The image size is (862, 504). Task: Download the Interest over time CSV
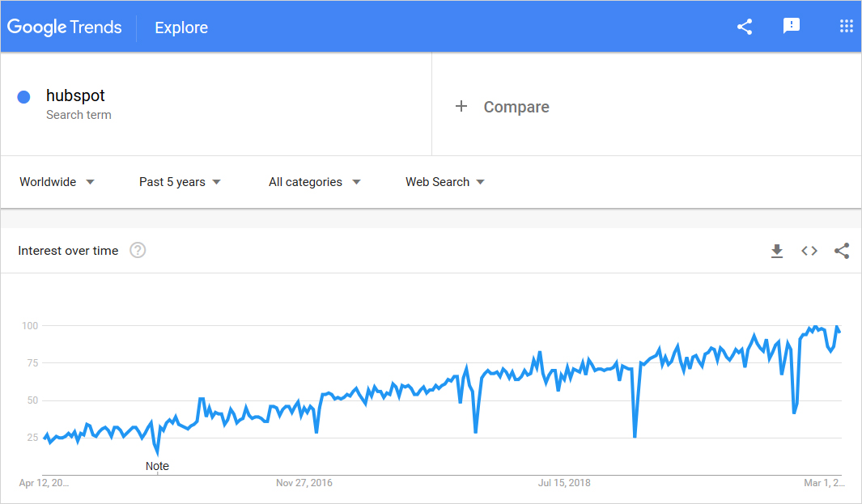click(777, 251)
